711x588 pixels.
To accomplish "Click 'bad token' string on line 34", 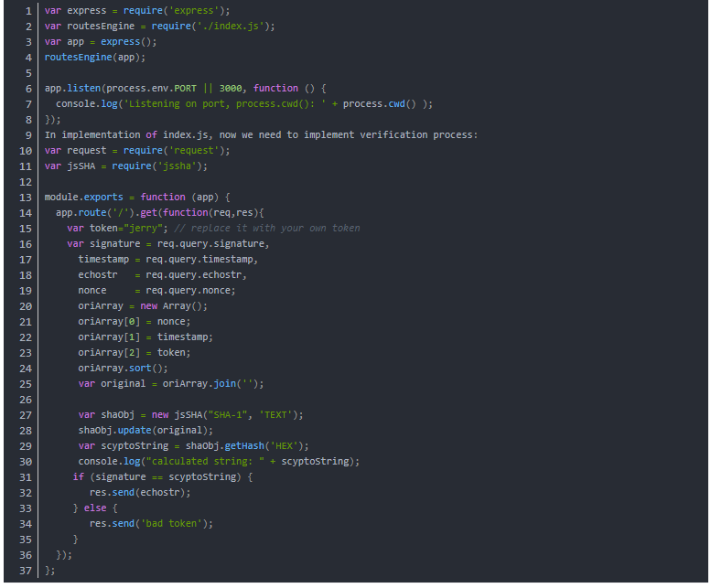I will [171, 523].
